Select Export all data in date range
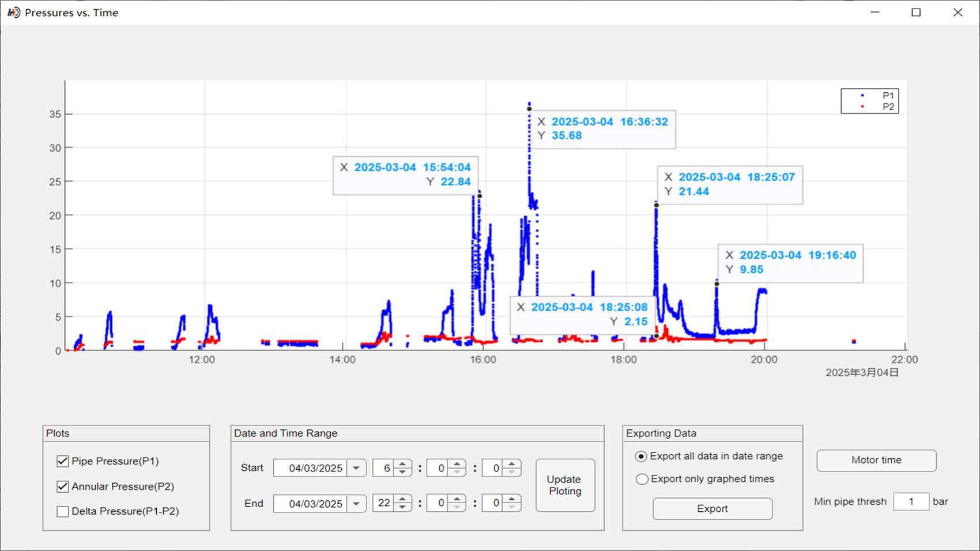980x551 pixels. (x=641, y=456)
